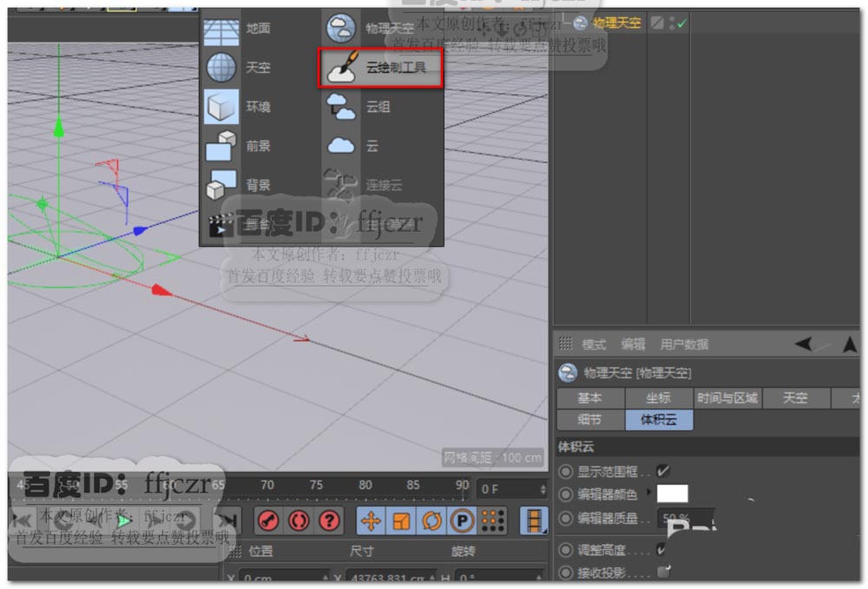Click the background icon beside 背景
The width and height of the screenshot is (868, 589).
point(220,185)
